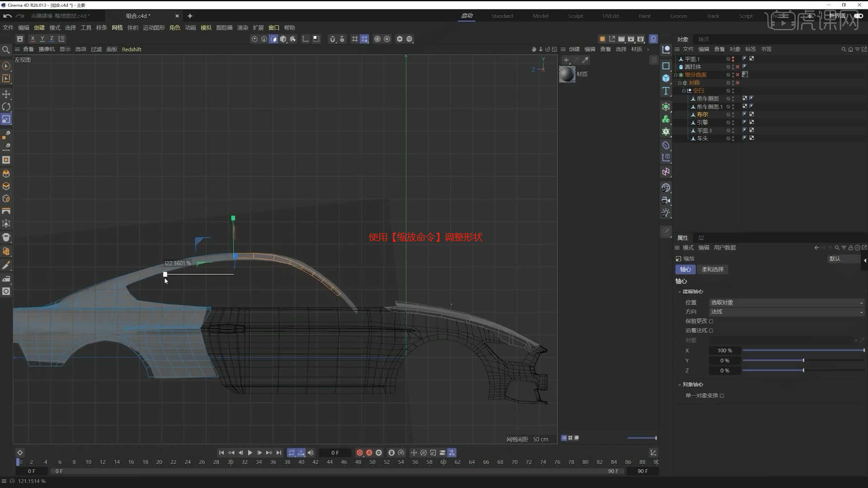Click the record keyframe red button
This screenshot has width=868, height=488.
click(359, 453)
